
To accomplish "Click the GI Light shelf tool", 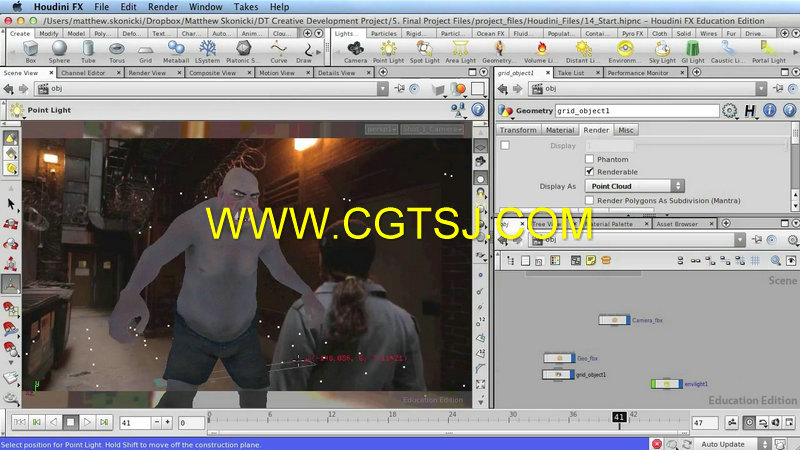I will tap(692, 52).
